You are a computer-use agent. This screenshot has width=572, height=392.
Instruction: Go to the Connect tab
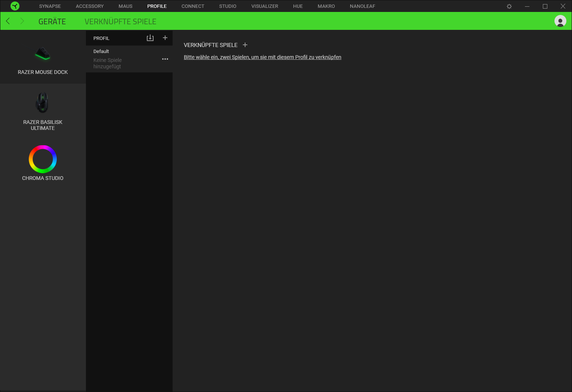(193, 6)
